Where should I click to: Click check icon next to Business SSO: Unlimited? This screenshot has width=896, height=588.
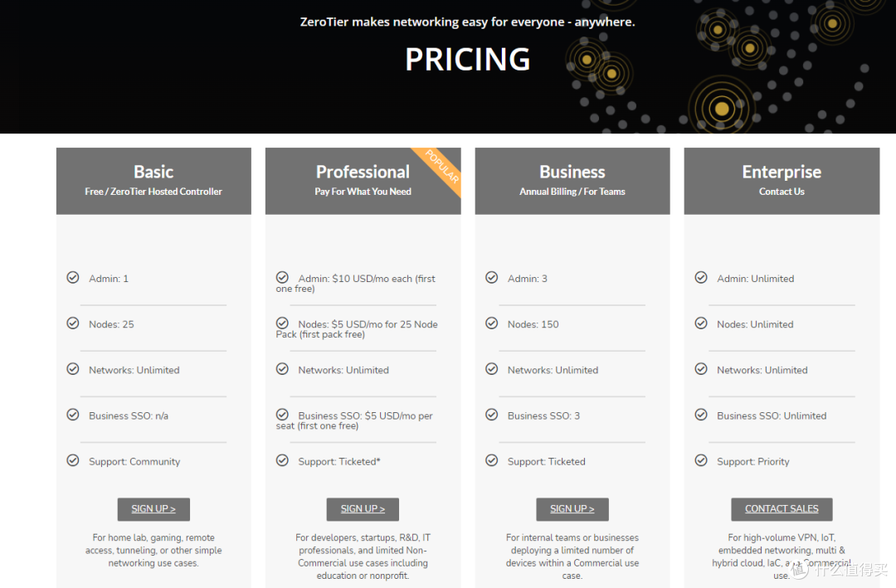[x=701, y=415]
